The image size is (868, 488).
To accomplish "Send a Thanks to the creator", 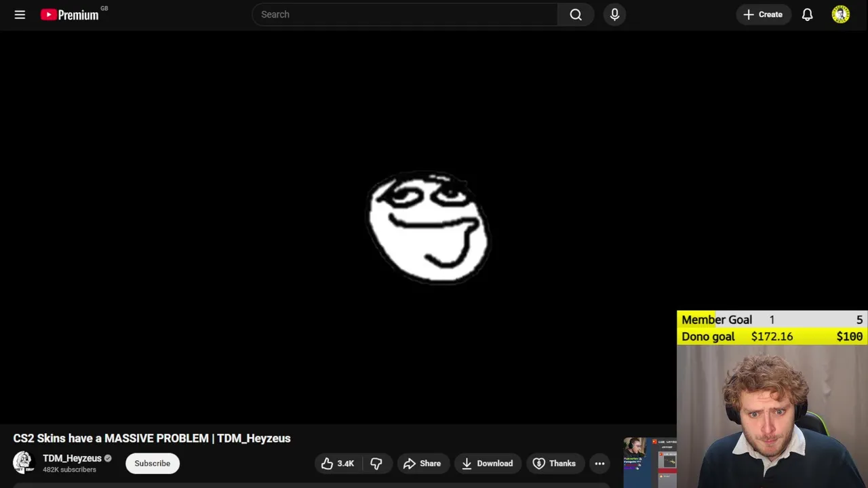I will point(554,464).
